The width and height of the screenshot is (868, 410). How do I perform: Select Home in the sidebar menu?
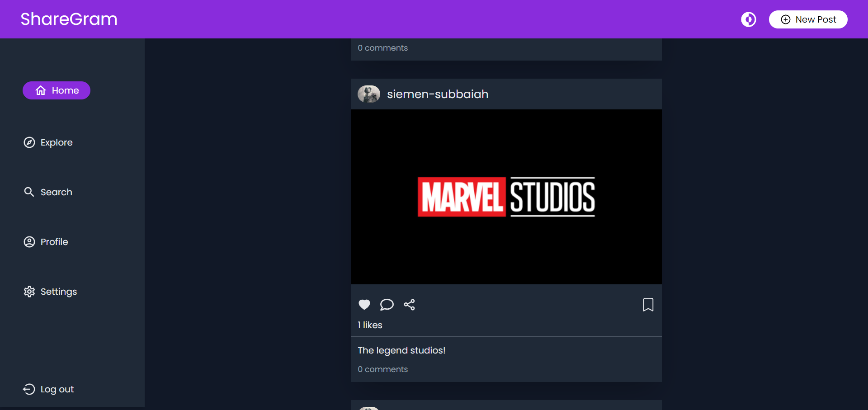point(56,90)
